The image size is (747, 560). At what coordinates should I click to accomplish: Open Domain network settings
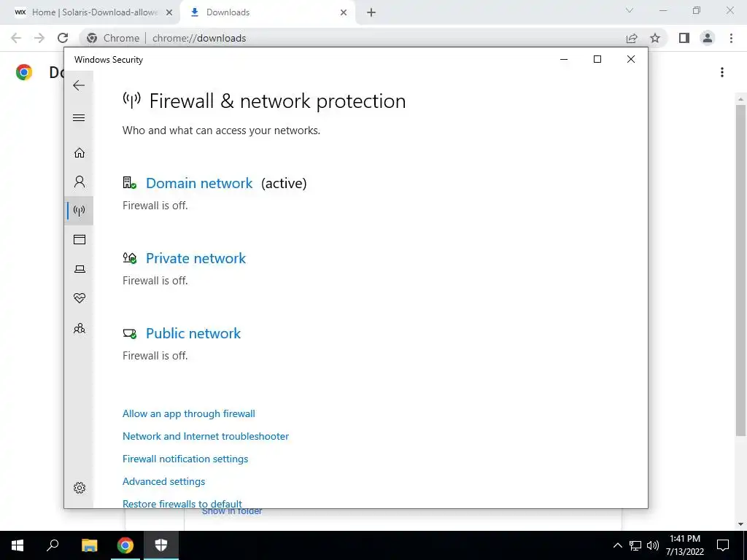pyautogui.click(x=199, y=184)
